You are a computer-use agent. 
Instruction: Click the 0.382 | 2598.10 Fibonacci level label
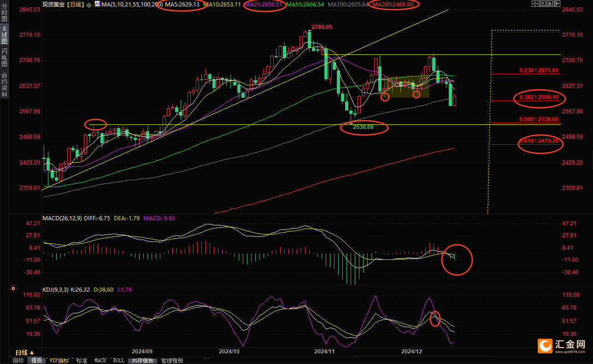click(x=539, y=98)
